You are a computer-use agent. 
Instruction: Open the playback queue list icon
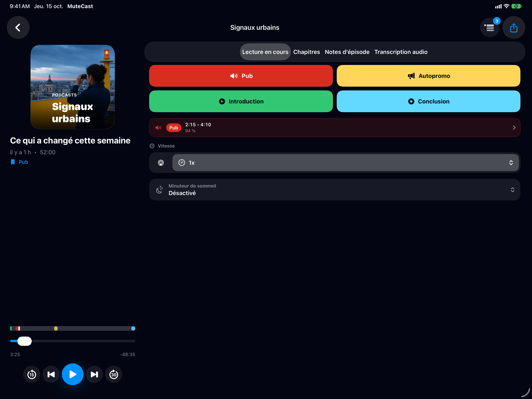click(490, 28)
